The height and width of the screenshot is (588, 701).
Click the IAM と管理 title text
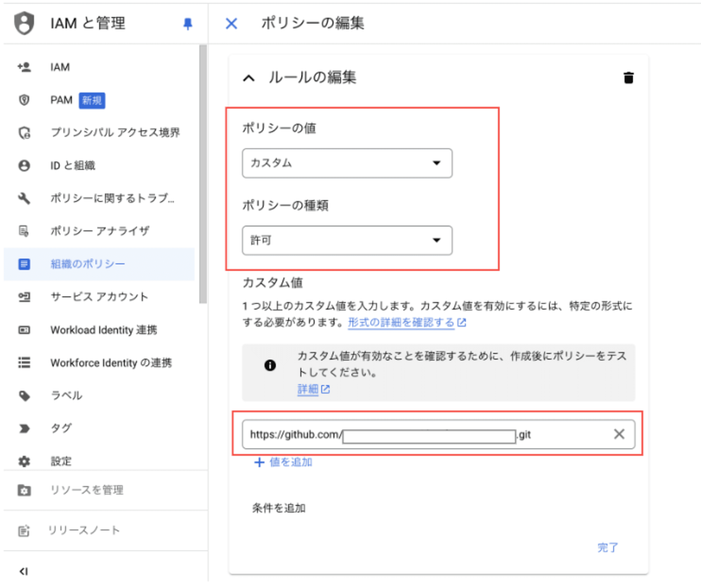pyautogui.click(x=88, y=23)
